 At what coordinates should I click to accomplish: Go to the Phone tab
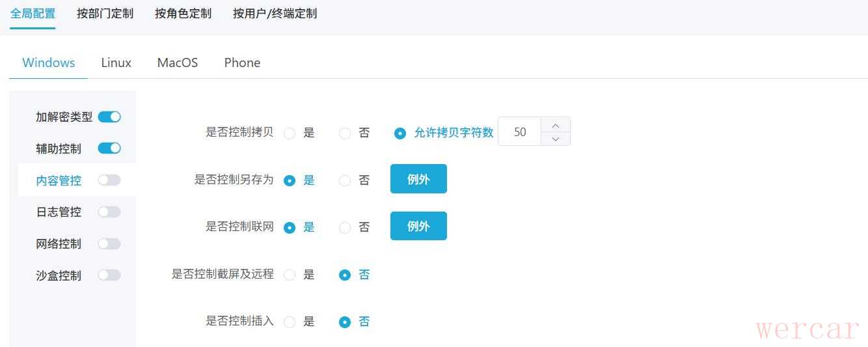[242, 63]
